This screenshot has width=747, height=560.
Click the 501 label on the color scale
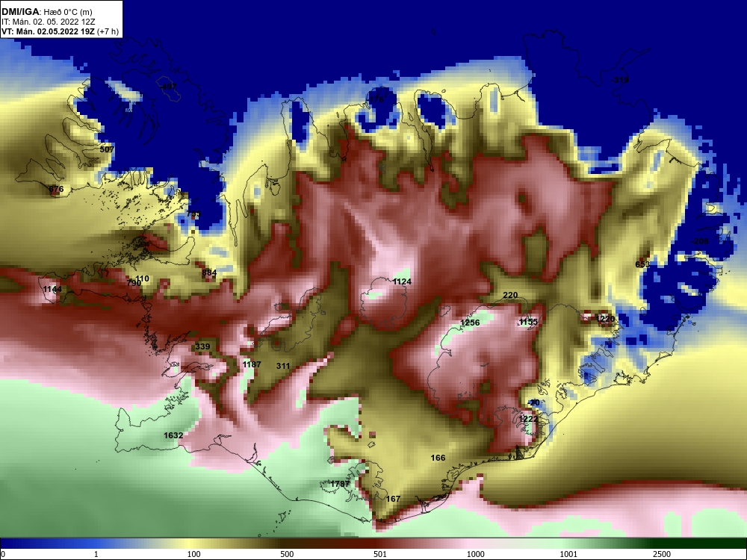(x=380, y=554)
